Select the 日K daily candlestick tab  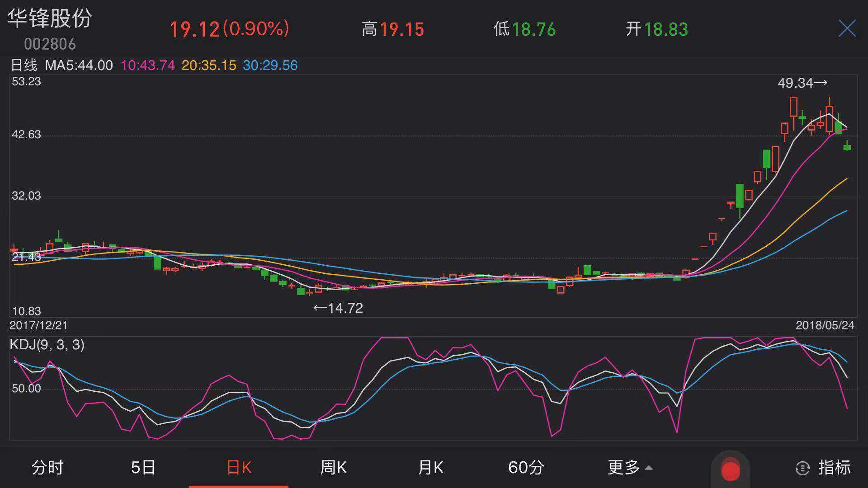(x=239, y=467)
